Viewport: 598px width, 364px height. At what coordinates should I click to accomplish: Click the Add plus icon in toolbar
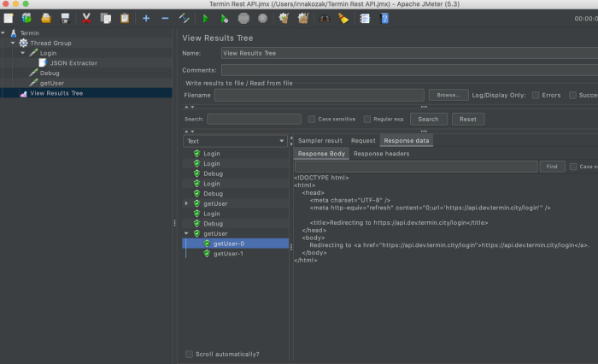tap(145, 18)
